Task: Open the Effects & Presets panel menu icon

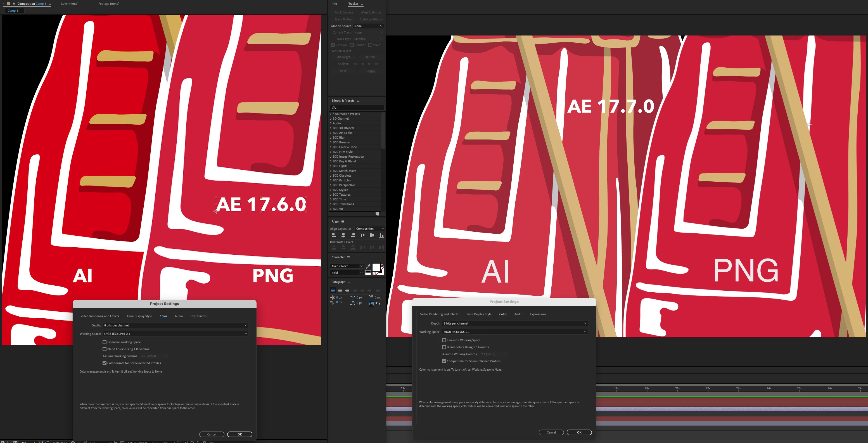Action: pyautogui.click(x=358, y=101)
